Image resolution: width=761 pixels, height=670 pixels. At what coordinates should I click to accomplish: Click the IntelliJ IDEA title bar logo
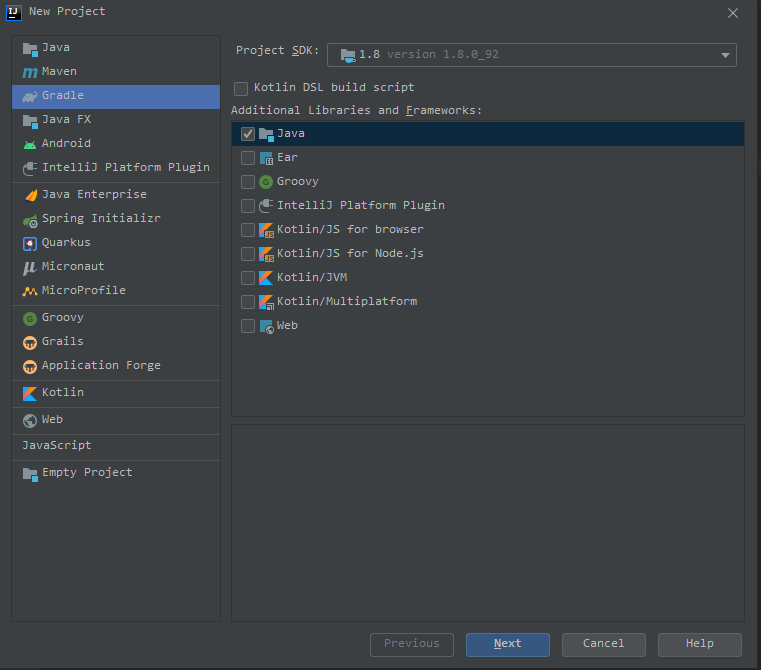click(14, 13)
